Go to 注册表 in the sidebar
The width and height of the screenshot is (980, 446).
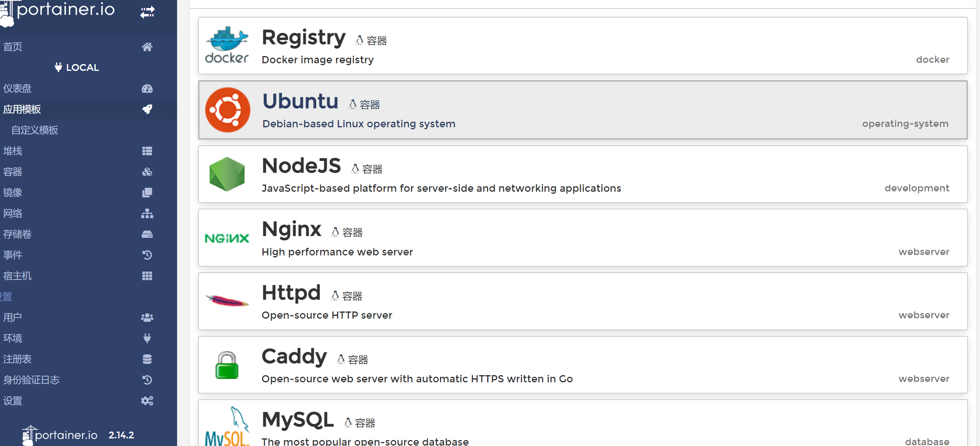[17, 359]
